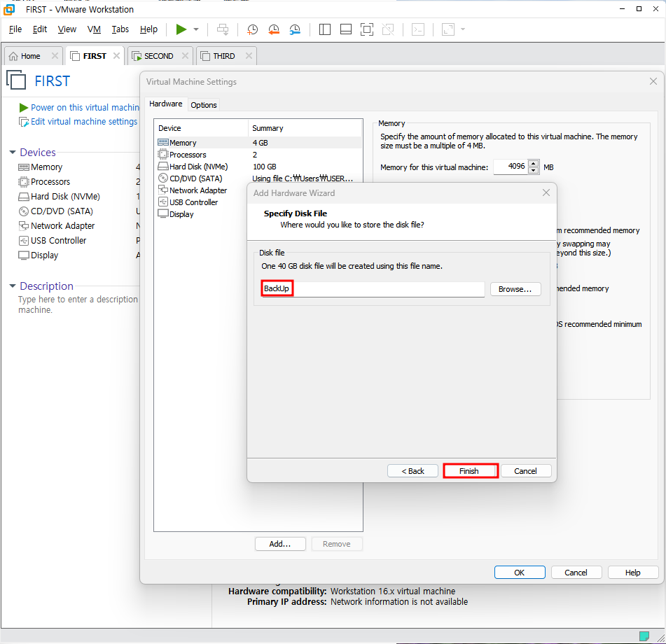The width and height of the screenshot is (666, 644).
Task: Switch to the Home tab
Action: pyautogui.click(x=31, y=56)
